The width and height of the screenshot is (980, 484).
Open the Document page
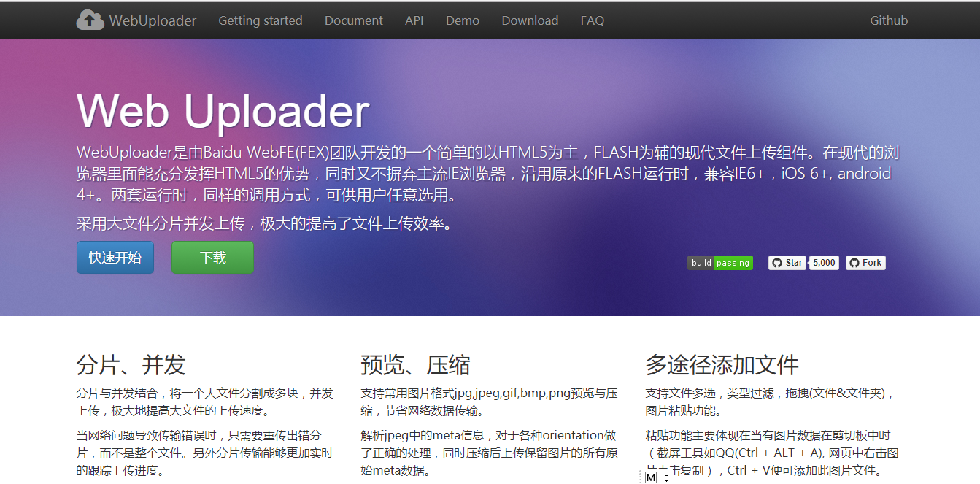click(x=353, y=20)
